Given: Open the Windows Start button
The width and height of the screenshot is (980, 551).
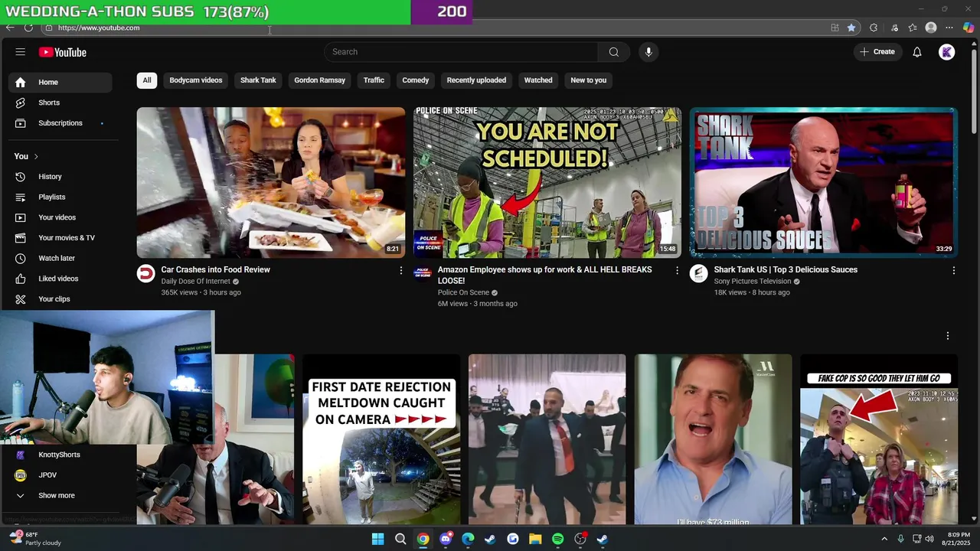Looking at the screenshot, I should [377, 539].
